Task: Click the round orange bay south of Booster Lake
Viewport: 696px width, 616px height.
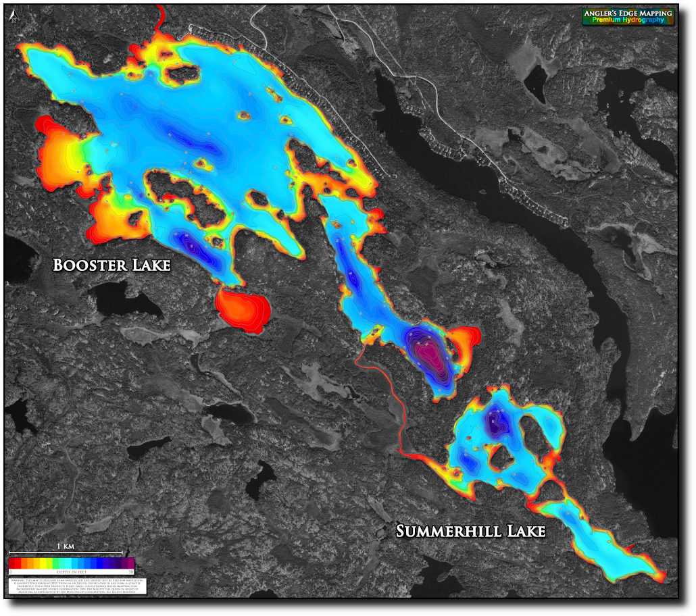Action: pos(243,309)
